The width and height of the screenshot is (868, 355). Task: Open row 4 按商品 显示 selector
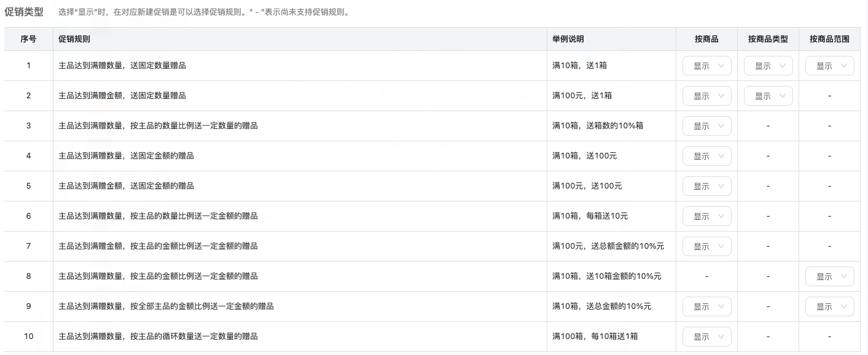pyautogui.click(x=706, y=156)
